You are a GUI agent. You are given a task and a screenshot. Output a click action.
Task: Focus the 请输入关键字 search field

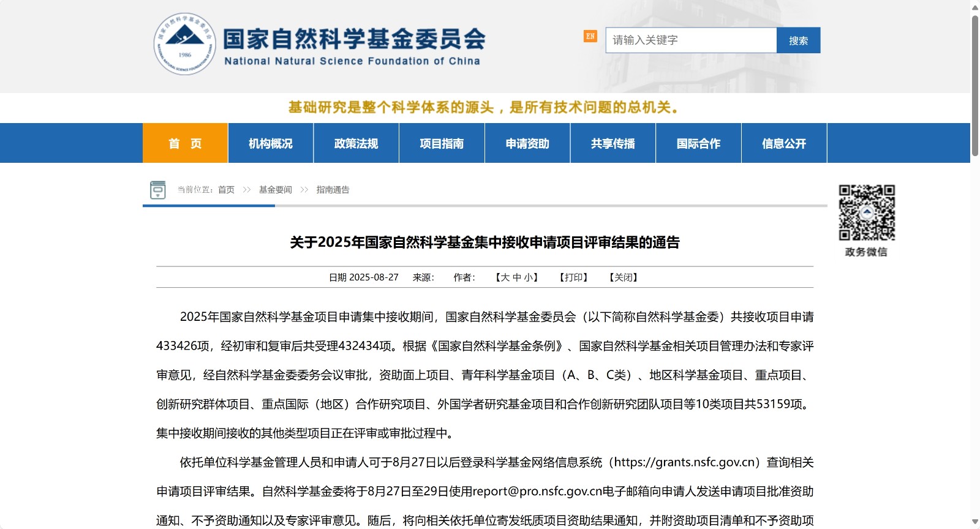691,40
